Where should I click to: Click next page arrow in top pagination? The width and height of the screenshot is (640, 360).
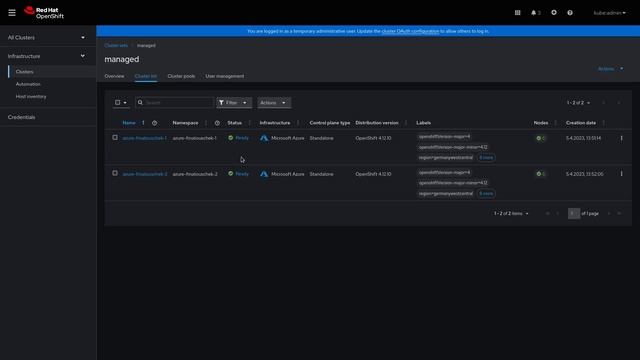point(619,103)
